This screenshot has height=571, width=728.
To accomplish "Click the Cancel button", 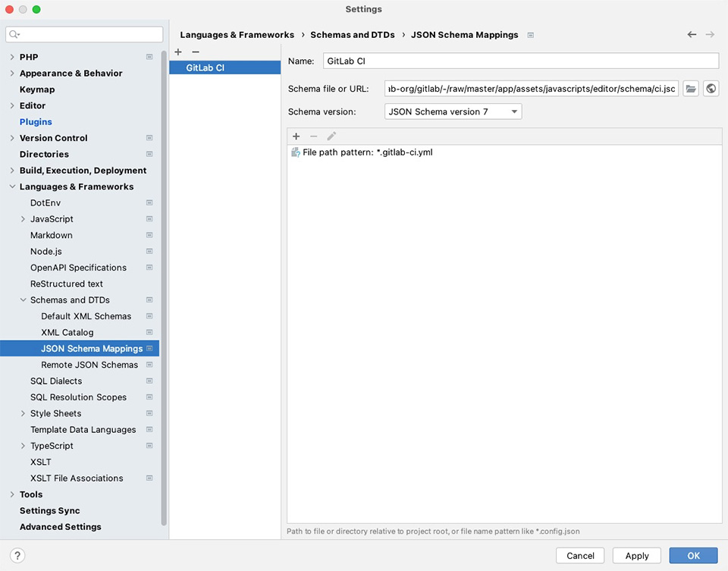I will point(580,555).
